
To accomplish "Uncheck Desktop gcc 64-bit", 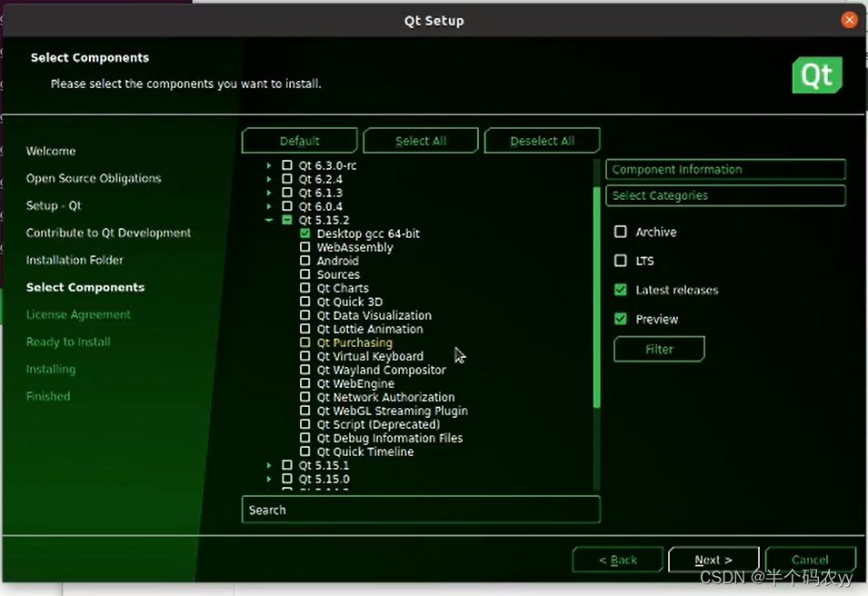I will [305, 233].
